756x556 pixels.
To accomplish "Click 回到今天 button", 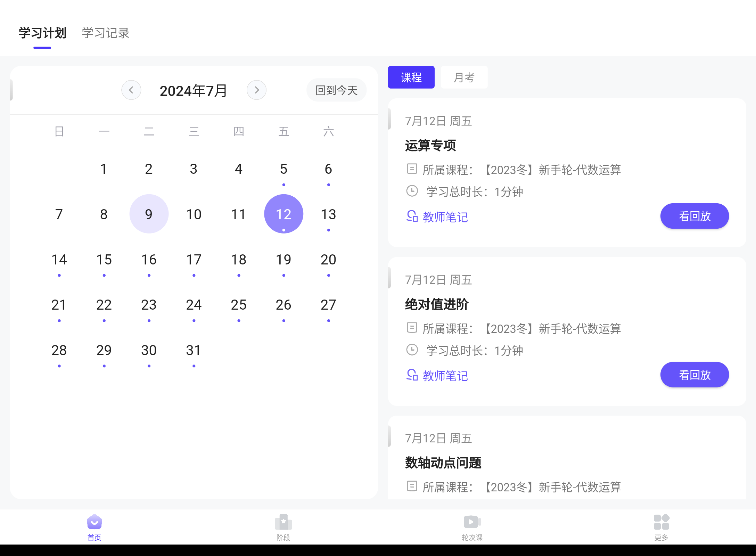I will coord(336,90).
